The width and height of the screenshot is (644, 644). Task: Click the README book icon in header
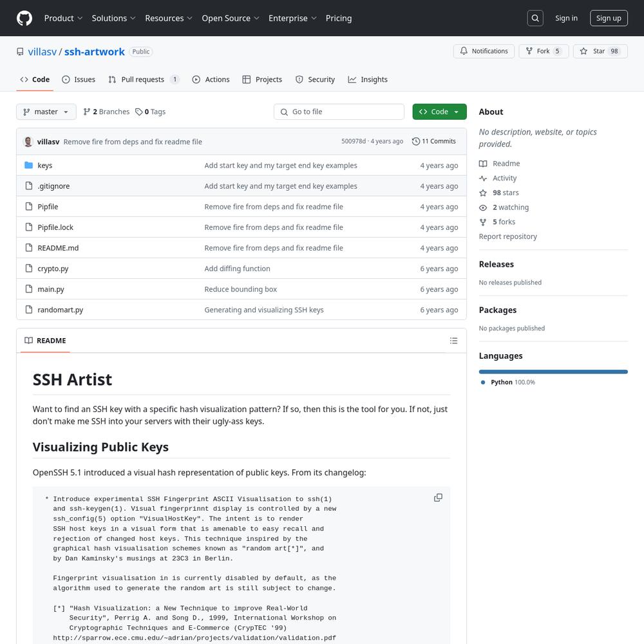pos(28,341)
